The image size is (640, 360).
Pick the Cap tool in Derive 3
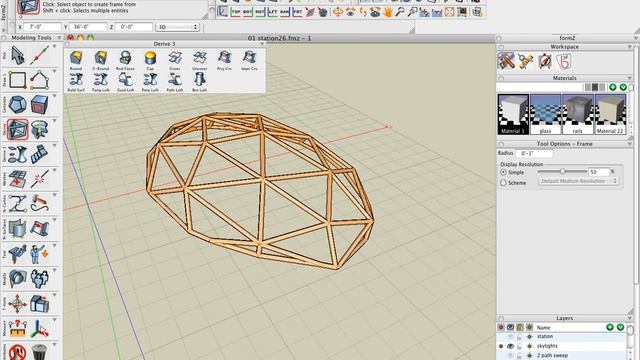click(150, 60)
